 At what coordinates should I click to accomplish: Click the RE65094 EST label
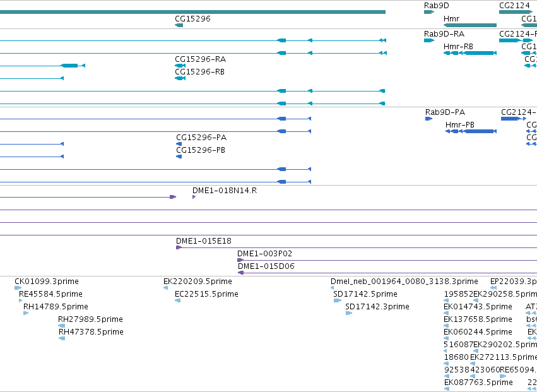pyautogui.click(x=517, y=370)
